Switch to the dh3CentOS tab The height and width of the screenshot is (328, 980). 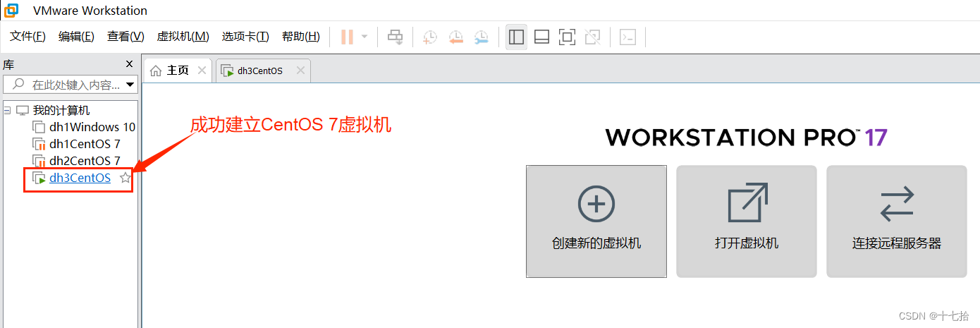(262, 71)
